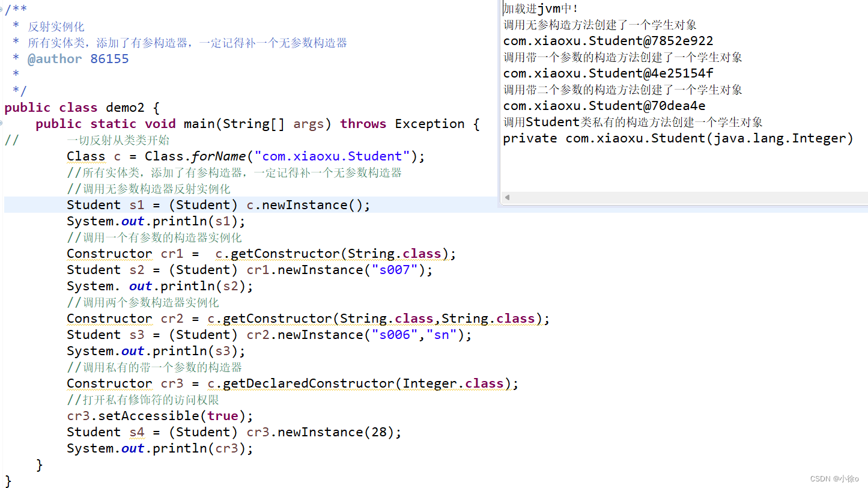Click public class demo2 declaration
This screenshot has height=488, width=868.
pos(78,107)
